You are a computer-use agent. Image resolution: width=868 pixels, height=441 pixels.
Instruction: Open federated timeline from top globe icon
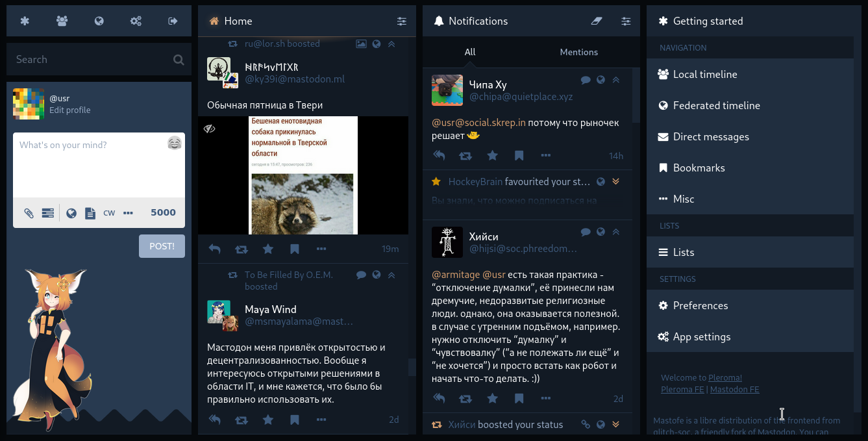click(99, 21)
